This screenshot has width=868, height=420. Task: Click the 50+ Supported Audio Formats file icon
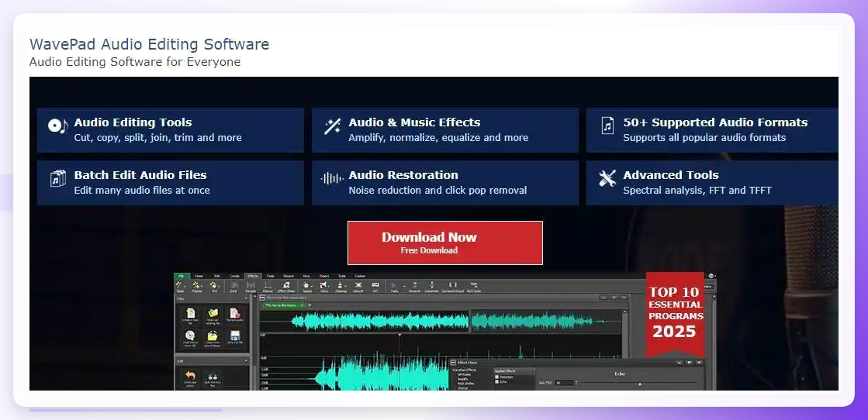(607, 126)
